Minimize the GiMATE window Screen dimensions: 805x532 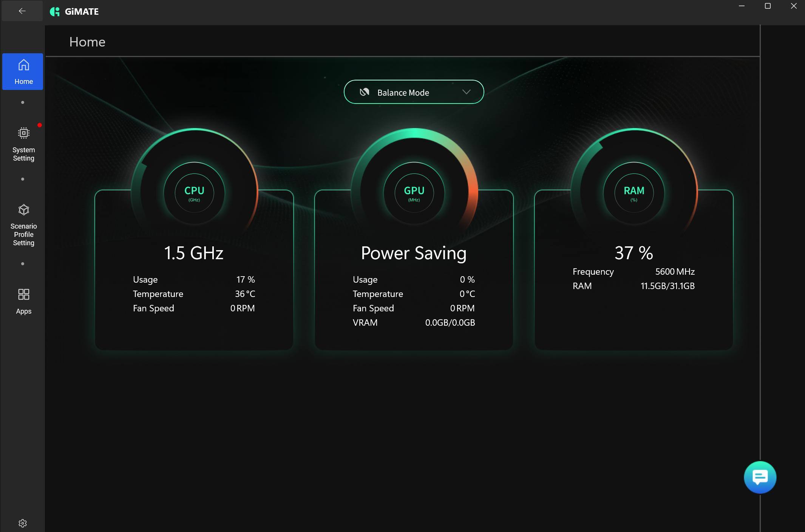pyautogui.click(x=742, y=6)
